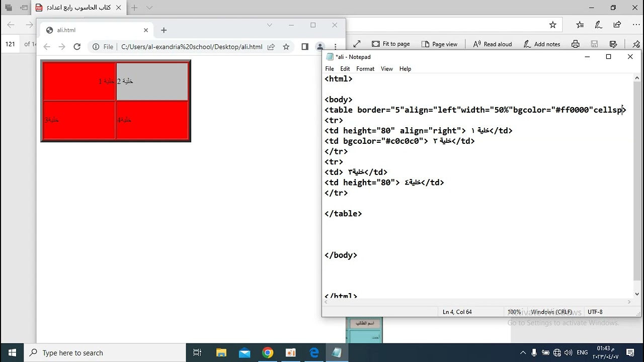This screenshot has width=644, height=362.
Task: Share the ali.html page from address bar
Action: (271, 47)
